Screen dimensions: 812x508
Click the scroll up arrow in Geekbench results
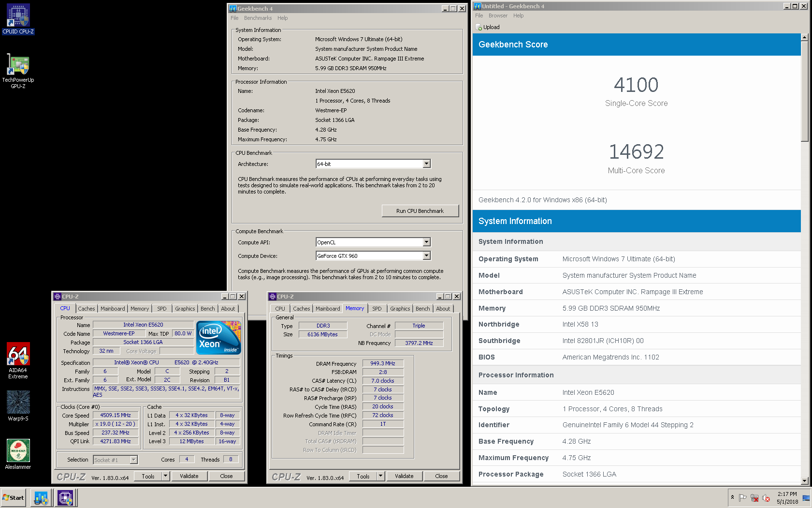(x=804, y=37)
